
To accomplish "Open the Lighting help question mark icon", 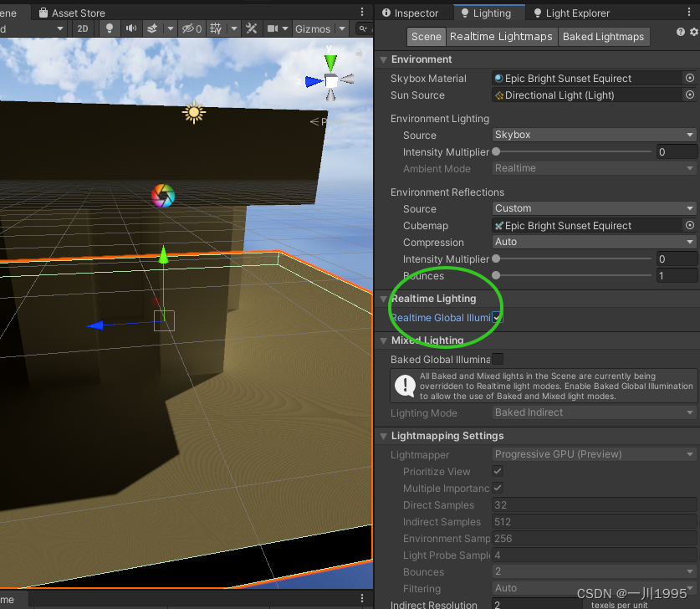I will point(681,33).
